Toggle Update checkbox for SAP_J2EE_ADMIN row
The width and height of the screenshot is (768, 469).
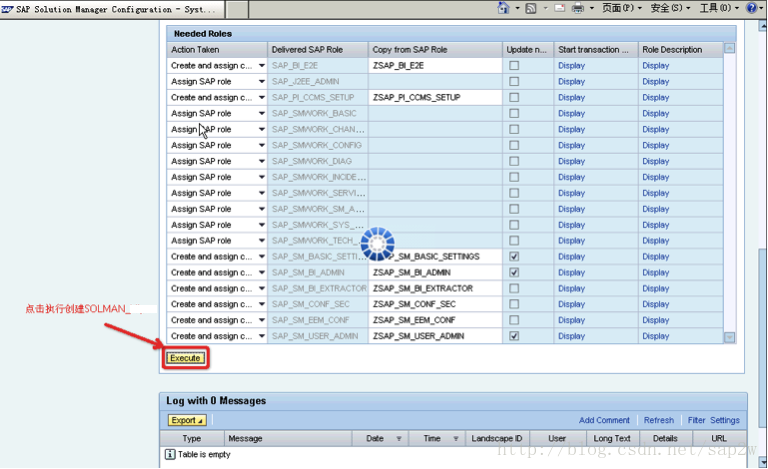(514, 81)
